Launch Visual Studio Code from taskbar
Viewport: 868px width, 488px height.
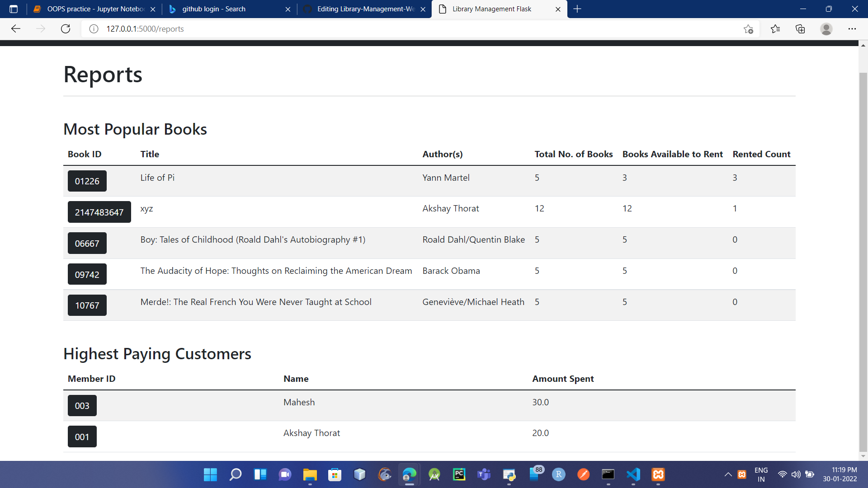633,474
